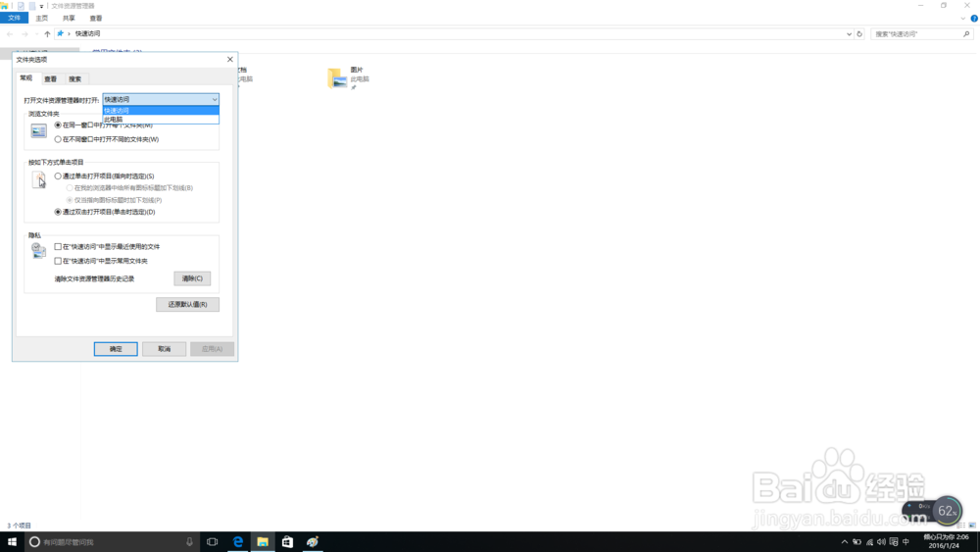Open the blue help question mark icon
This screenshot has width=980, height=552.
(x=974, y=18)
